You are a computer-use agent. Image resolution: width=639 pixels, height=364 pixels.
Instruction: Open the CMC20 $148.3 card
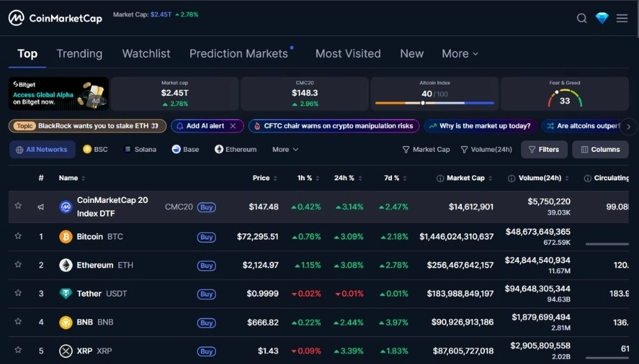305,94
